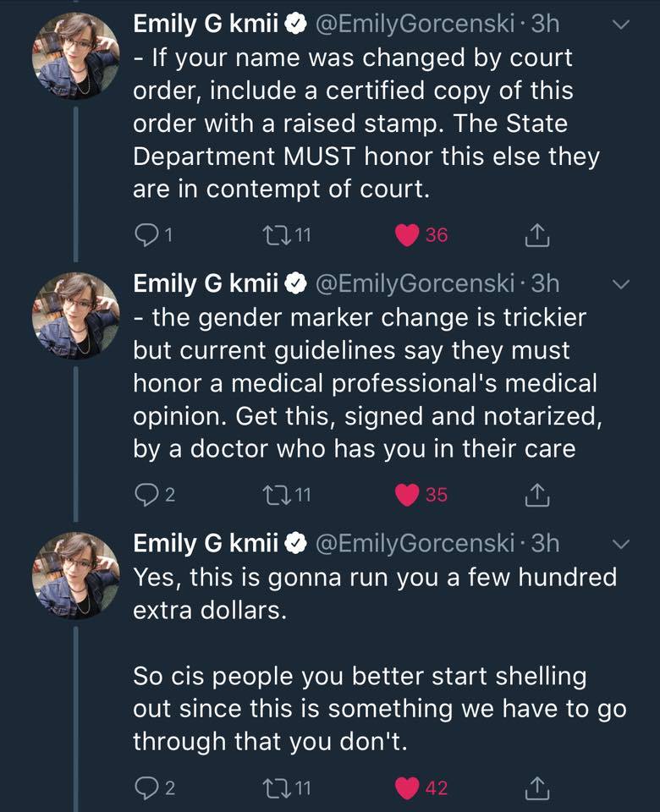660x812 pixels.
Task: Expand the options chevron on the gender marker tweet
Action: [621, 285]
